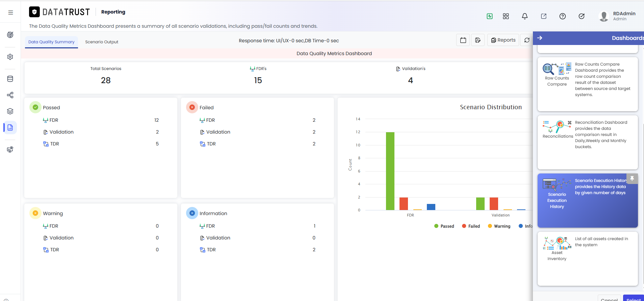Open the settings gear sidebar icon
644x301 pixels.
pyautogui.click(x=10, y=57)
